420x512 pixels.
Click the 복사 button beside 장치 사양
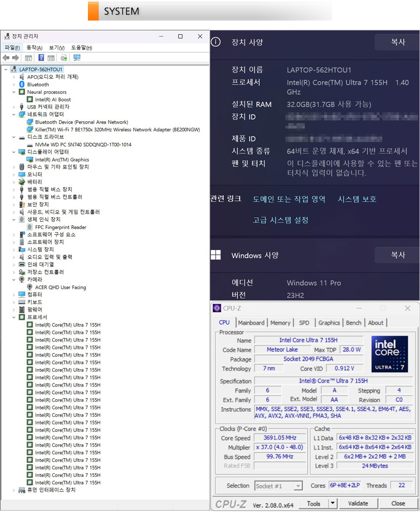(x=398, y=43)
